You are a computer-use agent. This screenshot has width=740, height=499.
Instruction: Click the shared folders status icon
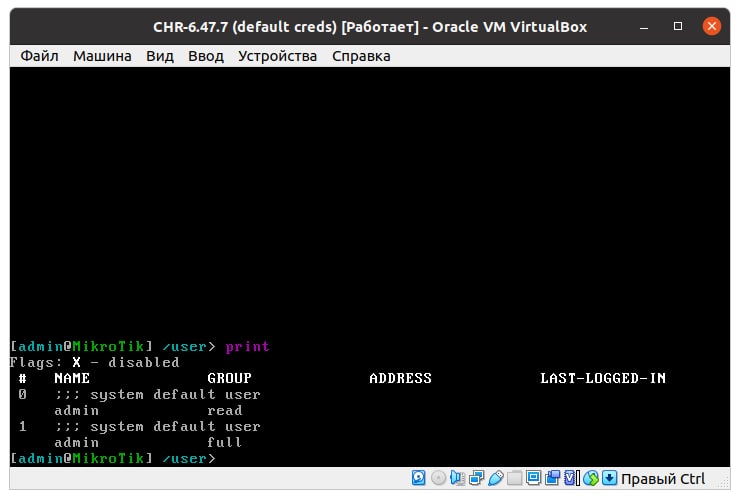[x=514, y=478]
